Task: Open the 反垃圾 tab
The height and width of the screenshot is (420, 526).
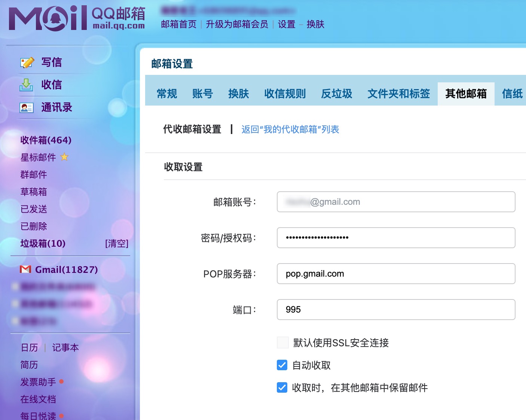Action: point(337,94)
